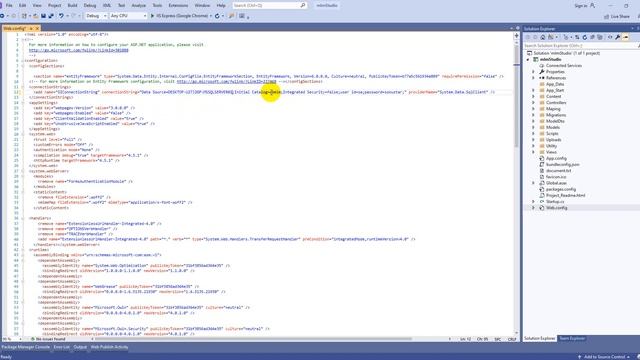Click the Home icon in Solution Explorer toolbar

click(543, 37)
